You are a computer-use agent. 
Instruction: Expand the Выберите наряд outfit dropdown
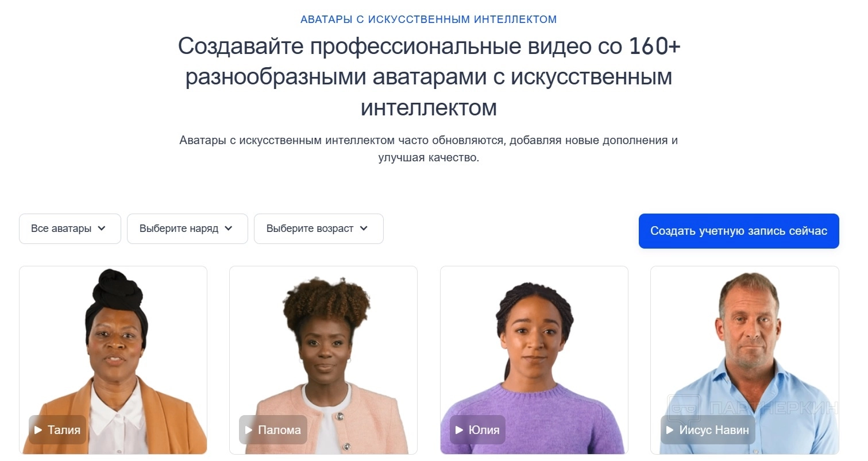click(x=187, y=228)
